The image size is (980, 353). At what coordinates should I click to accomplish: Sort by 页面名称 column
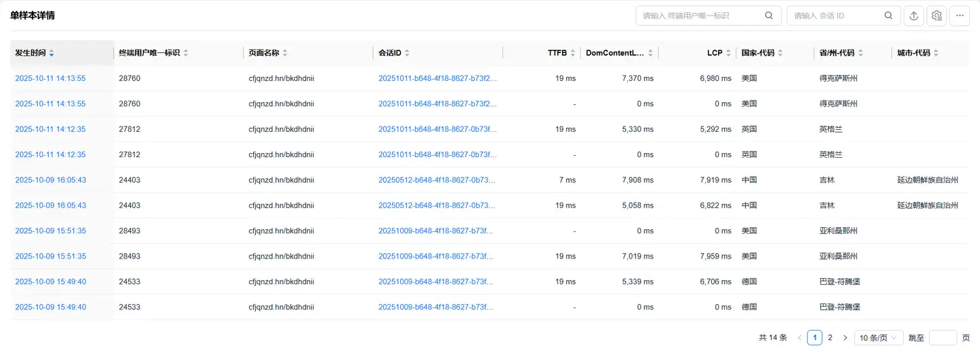[x=285, y=53]
